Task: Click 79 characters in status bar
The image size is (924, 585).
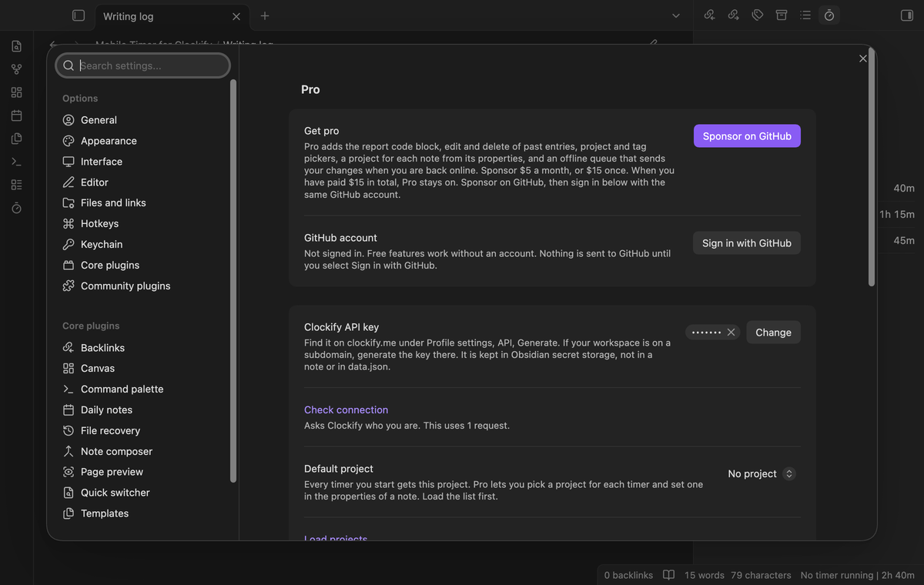Action: point(761,575)
